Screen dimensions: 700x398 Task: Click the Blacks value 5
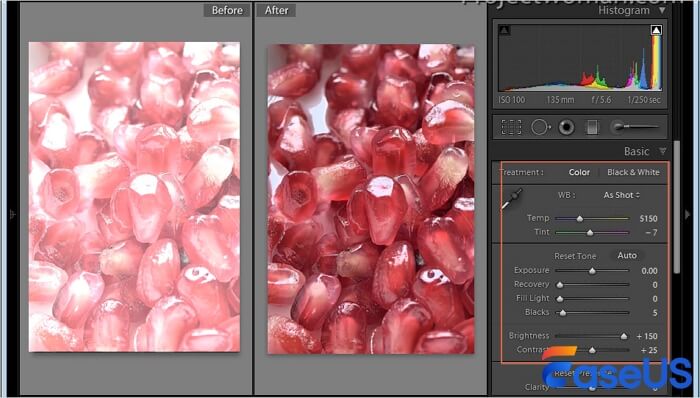[655, 313]
